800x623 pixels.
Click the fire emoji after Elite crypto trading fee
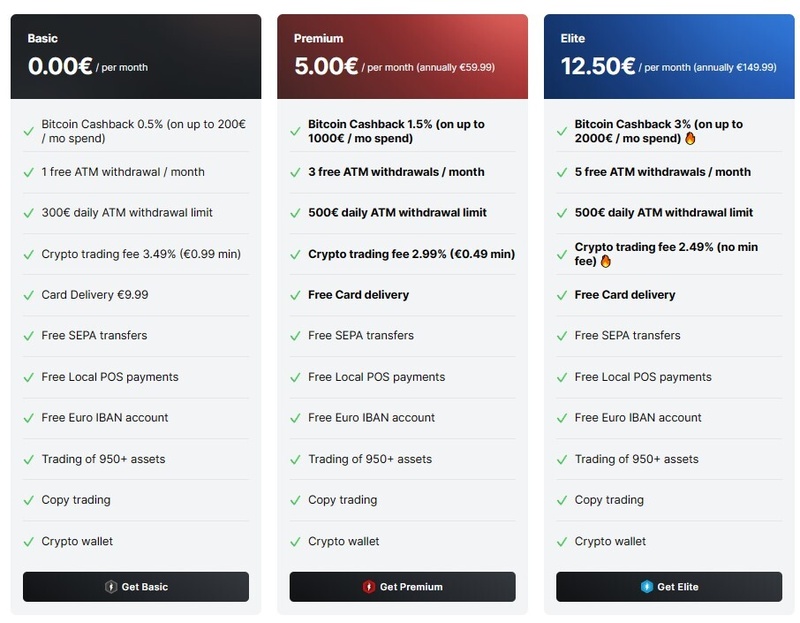click(x=606, y=261)
